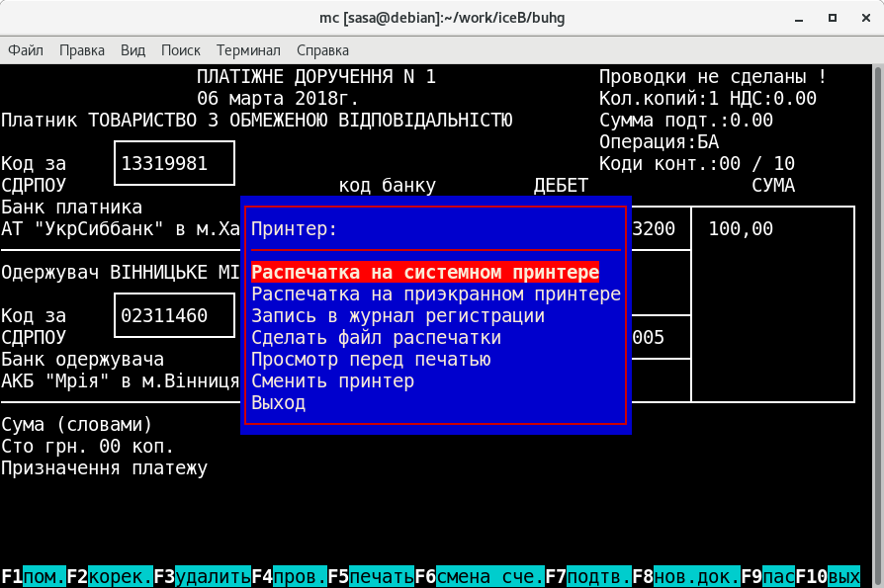Choose Запись в журнал регистрации
This screenshot has width=884, height=588.
[398, 316]
